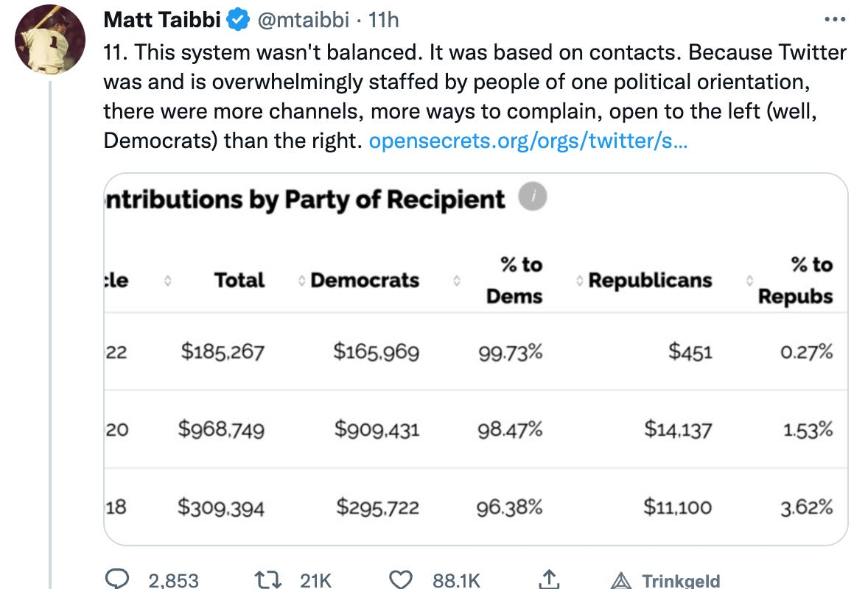The image size is (868, 589).
Task: Click the @mtaibbi handle
Action: [x=304, y=20]
